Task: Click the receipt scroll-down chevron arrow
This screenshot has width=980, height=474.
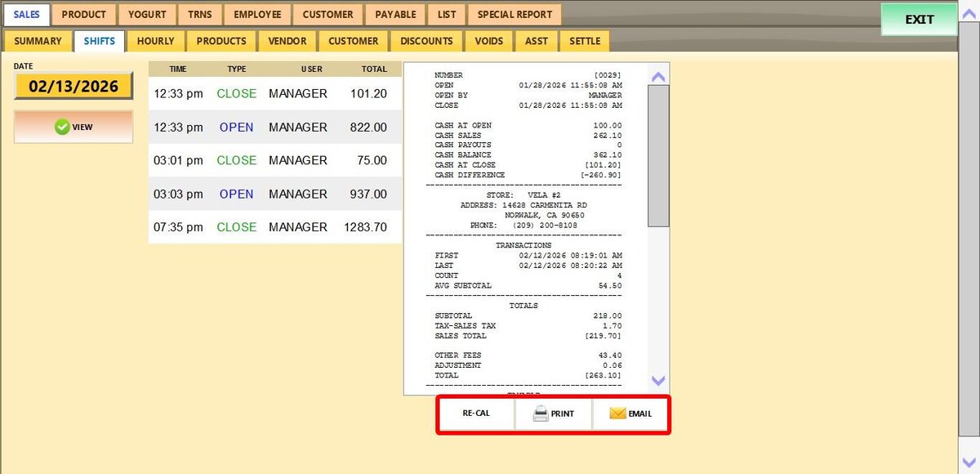Action: [658, 381]
